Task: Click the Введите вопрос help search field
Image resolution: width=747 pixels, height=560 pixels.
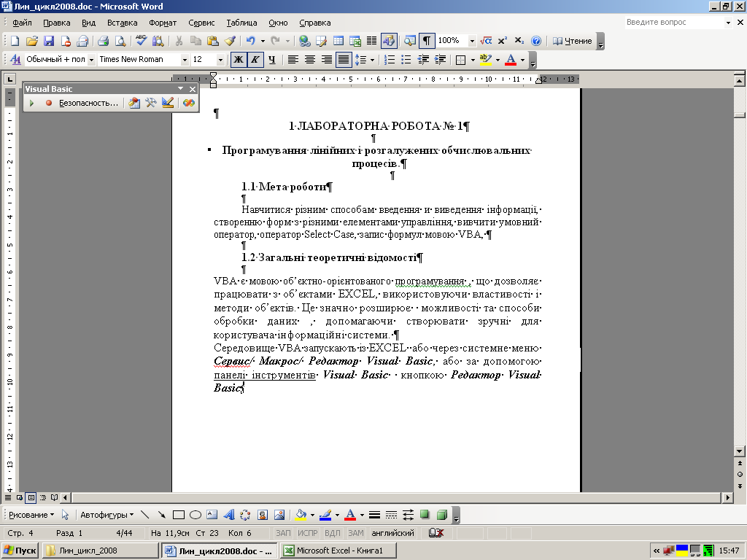Action: (675, 23)
